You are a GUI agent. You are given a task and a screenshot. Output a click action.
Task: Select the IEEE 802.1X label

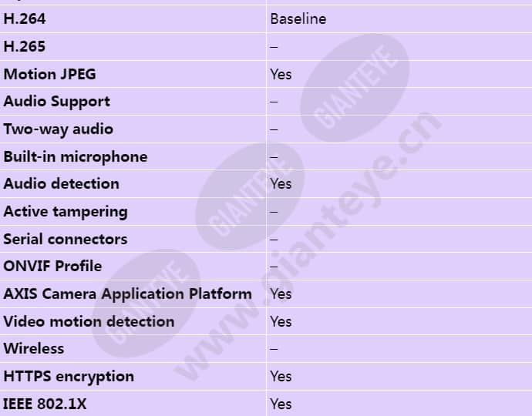coord(45,404)
